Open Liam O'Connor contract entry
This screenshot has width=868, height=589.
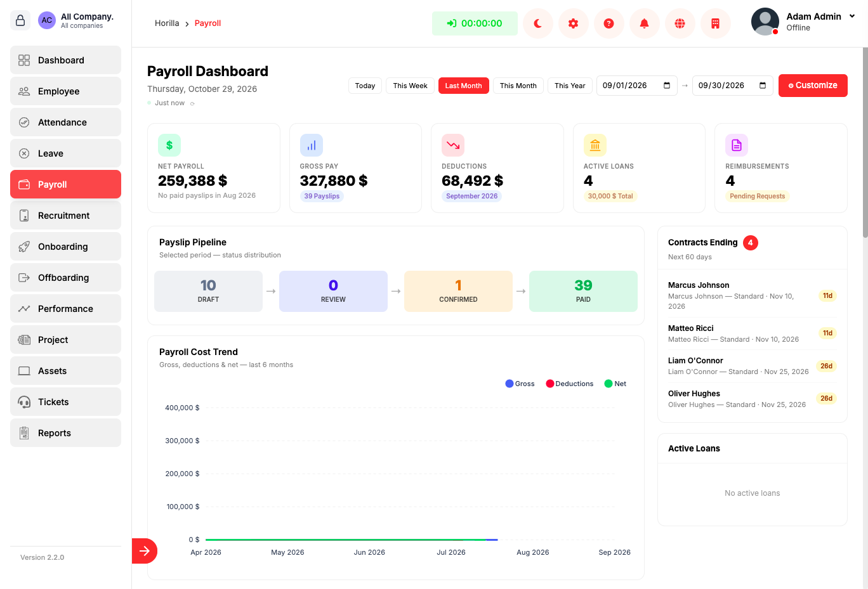[x=752, y=366]
